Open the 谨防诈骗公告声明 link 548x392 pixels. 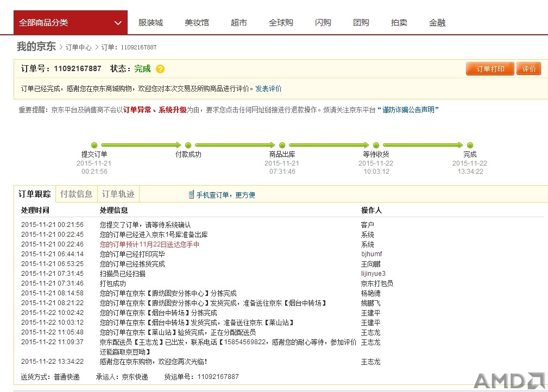[408, 110]
